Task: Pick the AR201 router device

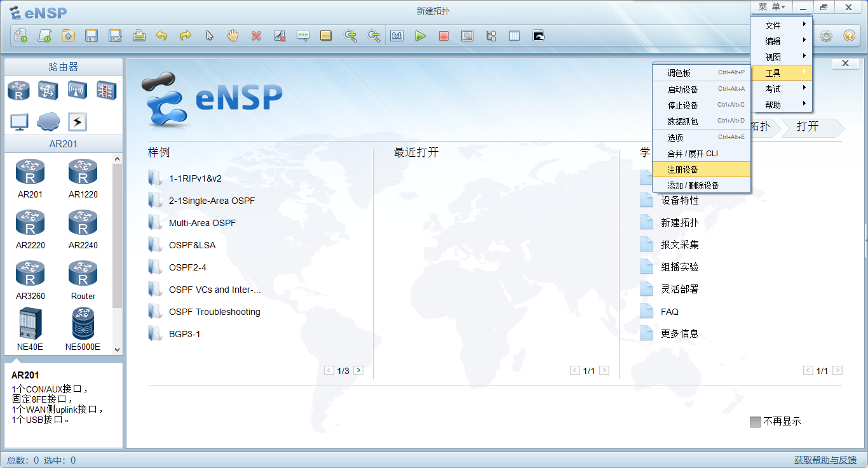Action: pos(30,179)
